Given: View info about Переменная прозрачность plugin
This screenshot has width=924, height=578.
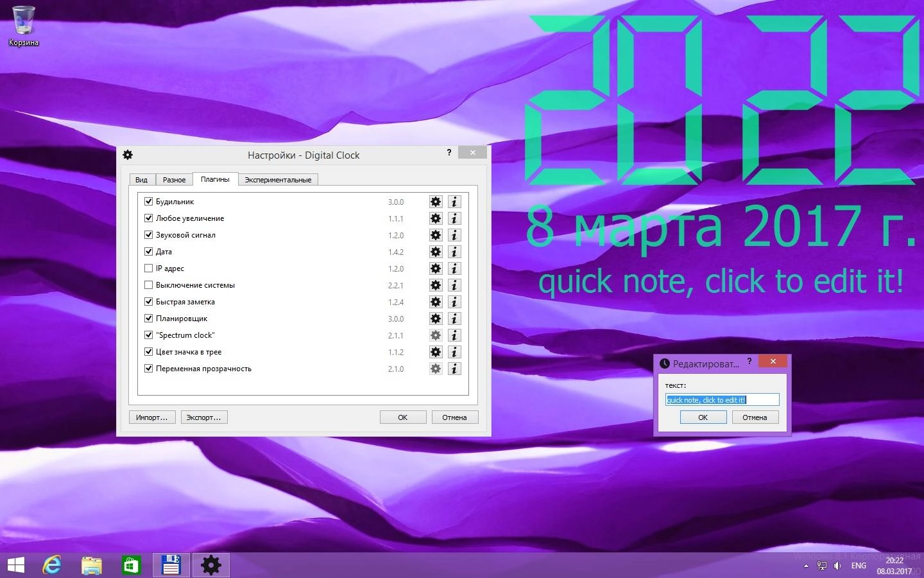Looking at the screenshot, I should pyautogui.click(x=454, y=369).
